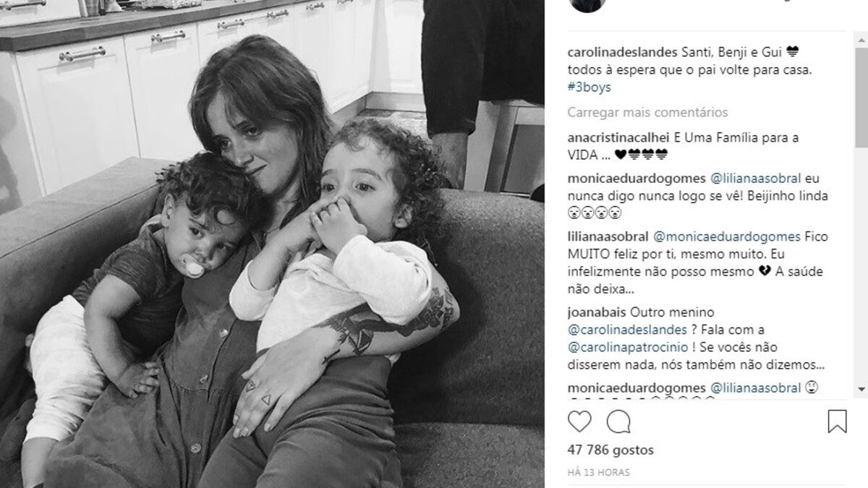Click the comments scrollbar down arrow

click(861, 390)
